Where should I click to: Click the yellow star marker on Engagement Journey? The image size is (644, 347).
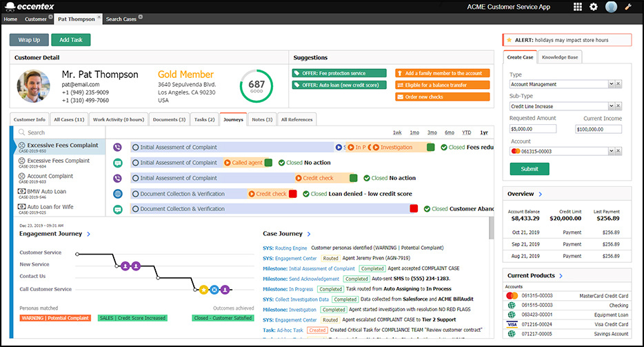204,289
